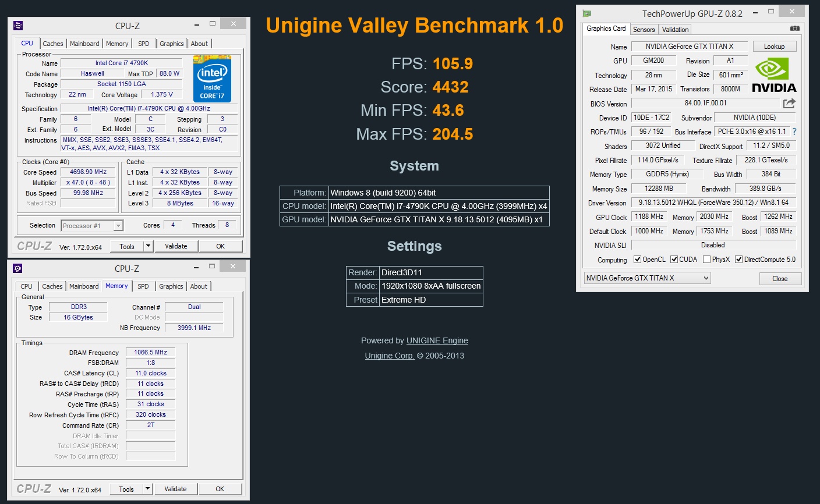Click the Boost 1262 MHz value
Viewport: 820px width, 504px height.
coord(778,216)
